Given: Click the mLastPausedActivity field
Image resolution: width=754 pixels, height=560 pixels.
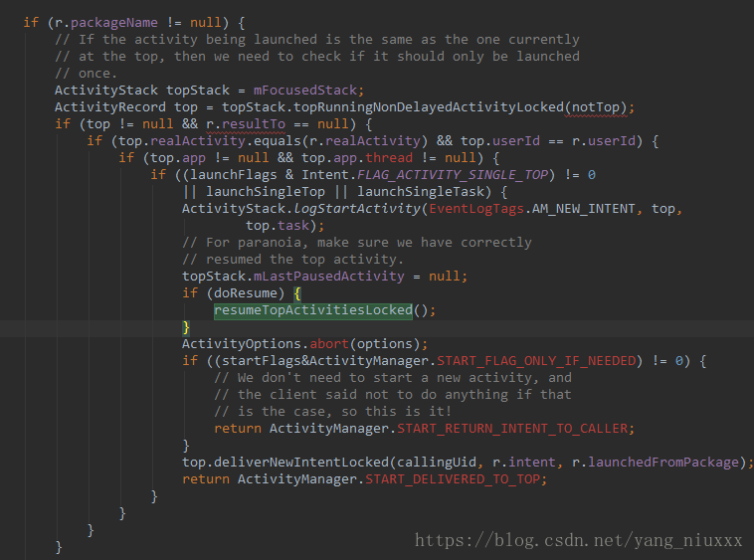Looking at the screenshot, I should point(329,277).
